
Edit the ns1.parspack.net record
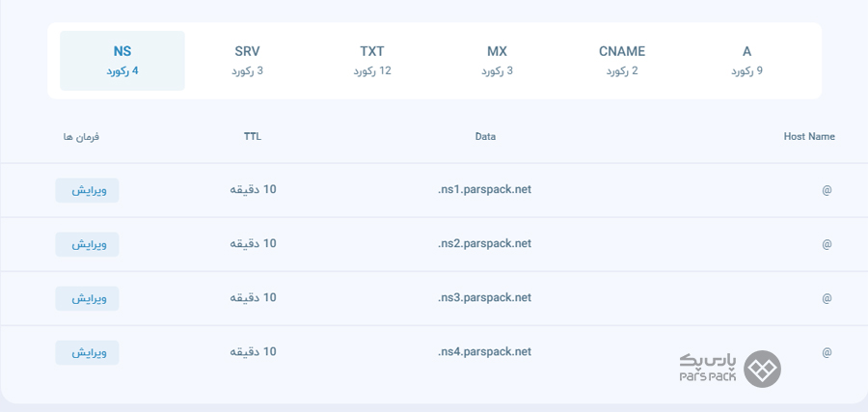(87, 190)
